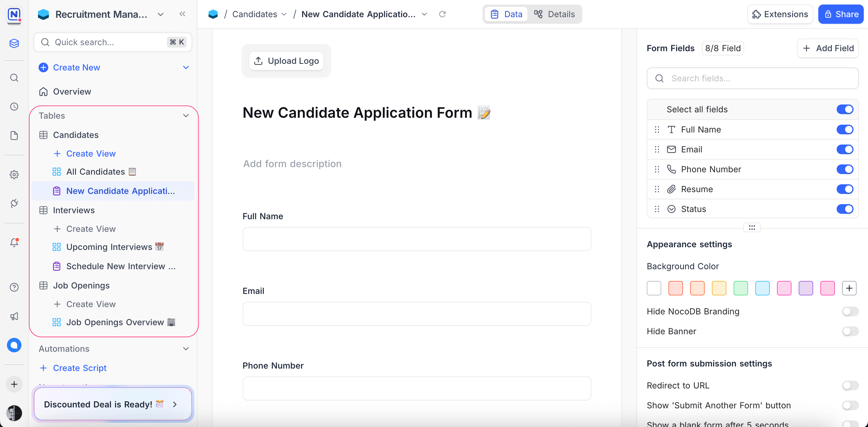This screenshot has width=868, height=427.
Task: Expand the Recruitment base name dropdown
Action: click(161, 14)
